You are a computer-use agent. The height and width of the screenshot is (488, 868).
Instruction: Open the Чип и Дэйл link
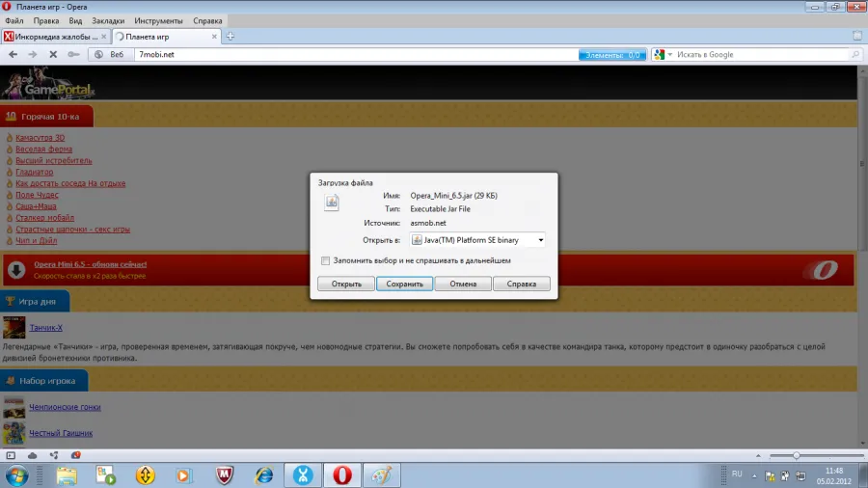(x=36, y=241)
